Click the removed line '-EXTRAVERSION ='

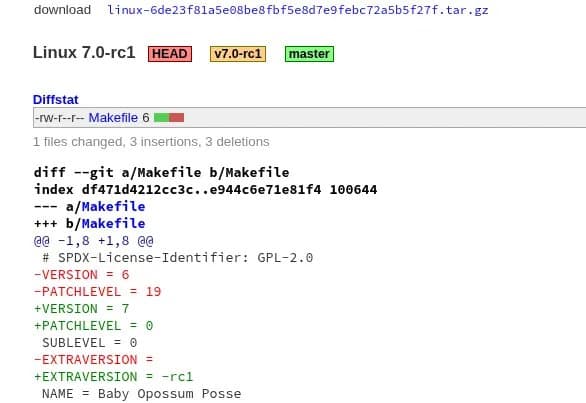click(93, 360)
